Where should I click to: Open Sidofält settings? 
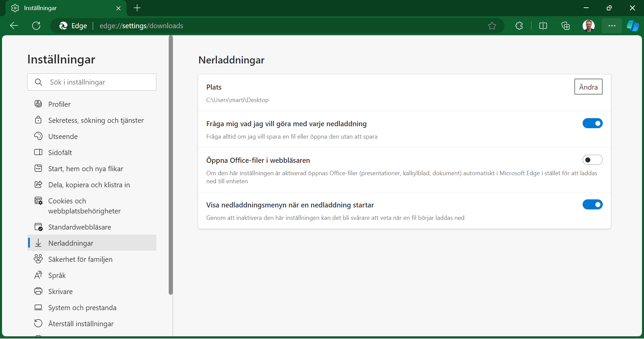(60, 152)
